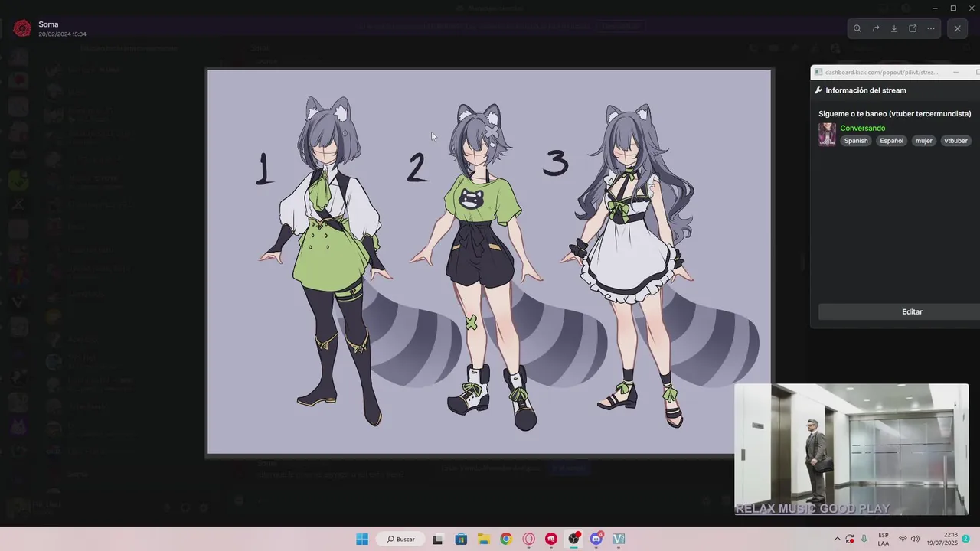Click the raccoon girl outfit concept image
Screen dimensions: 980x551
pyautogui.click(x=489, y=262)
